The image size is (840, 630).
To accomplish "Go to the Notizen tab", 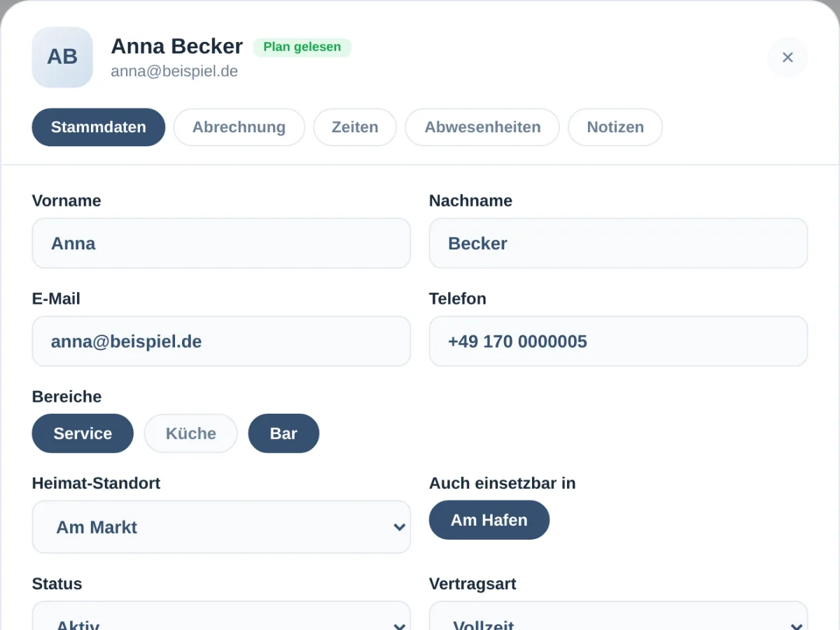I will (x=615, y=127).
